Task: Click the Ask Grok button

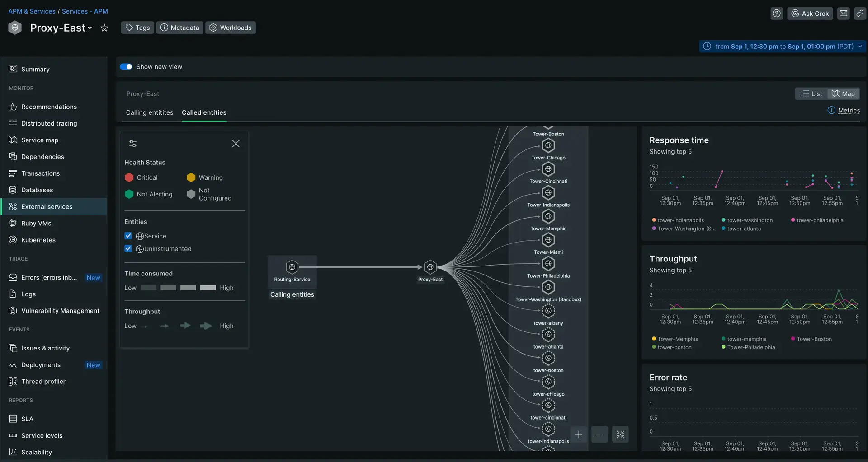Action: pyautogui.click(x=810, y=14)
